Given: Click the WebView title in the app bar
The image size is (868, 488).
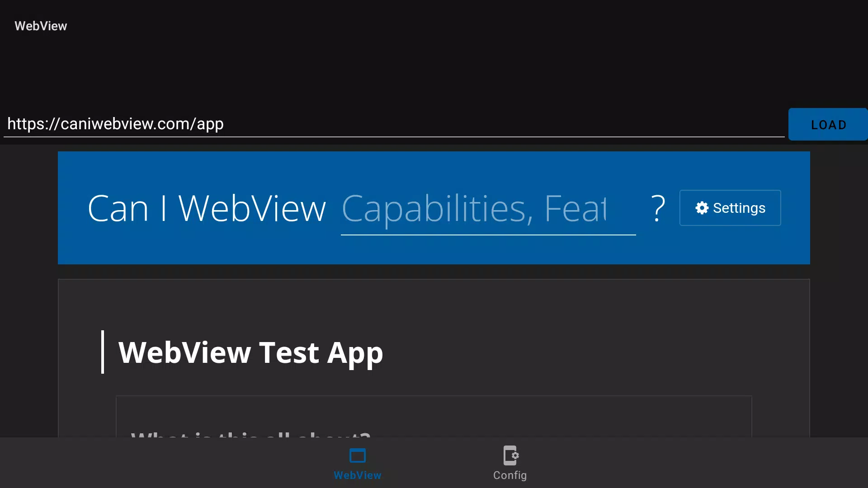Looking at the screenshot, I should coord(41,26).
